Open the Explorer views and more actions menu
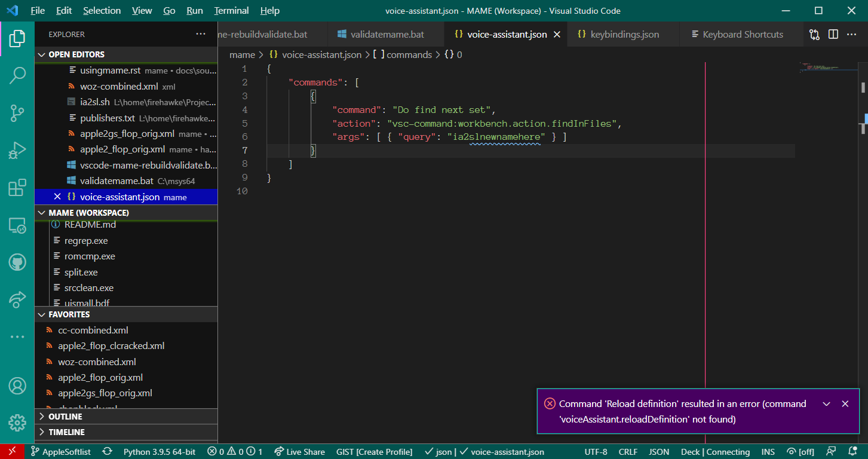This screenshot has width=868, height=459. 201,34
